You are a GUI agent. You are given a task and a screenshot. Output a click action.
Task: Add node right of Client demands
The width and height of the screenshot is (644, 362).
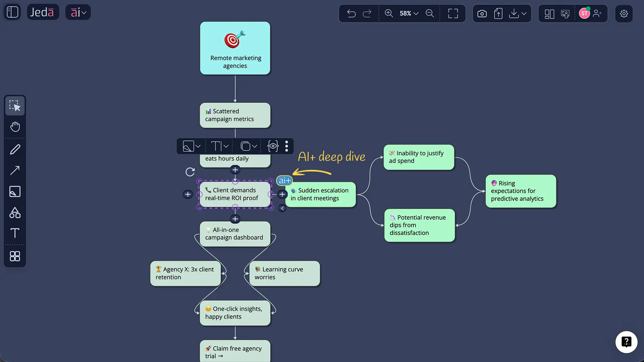(282, 194)
